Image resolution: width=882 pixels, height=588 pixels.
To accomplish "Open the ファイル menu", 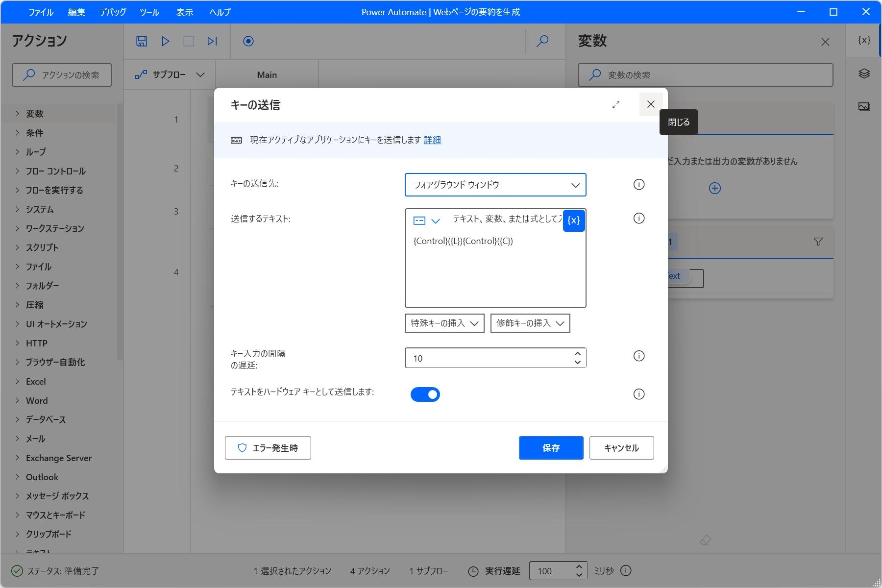I will 41,12.
